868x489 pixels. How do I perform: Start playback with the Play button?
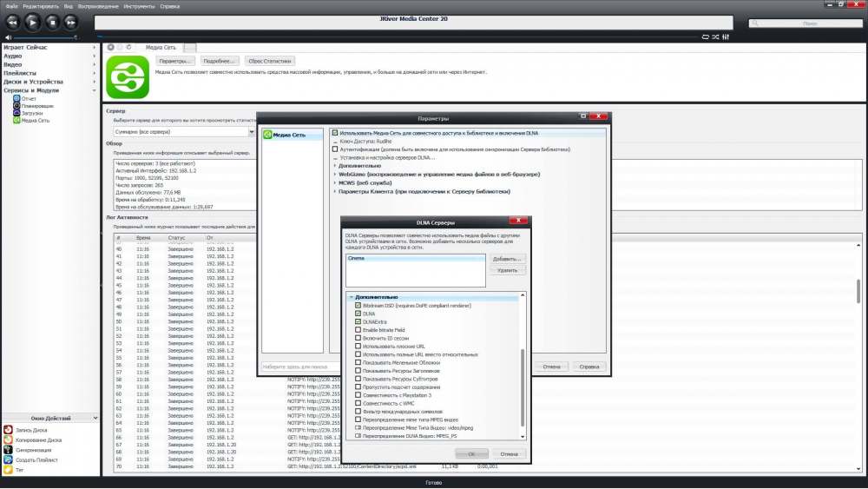(32, 23)
